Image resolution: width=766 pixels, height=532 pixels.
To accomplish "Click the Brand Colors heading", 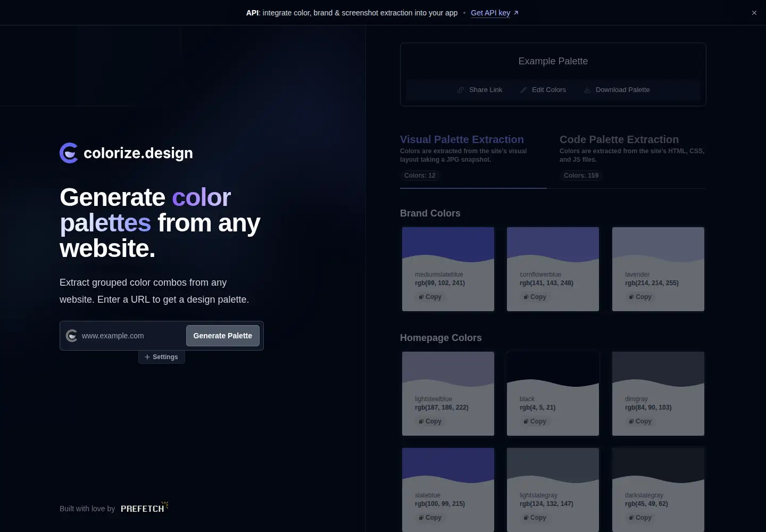I will tap(430, 213).
